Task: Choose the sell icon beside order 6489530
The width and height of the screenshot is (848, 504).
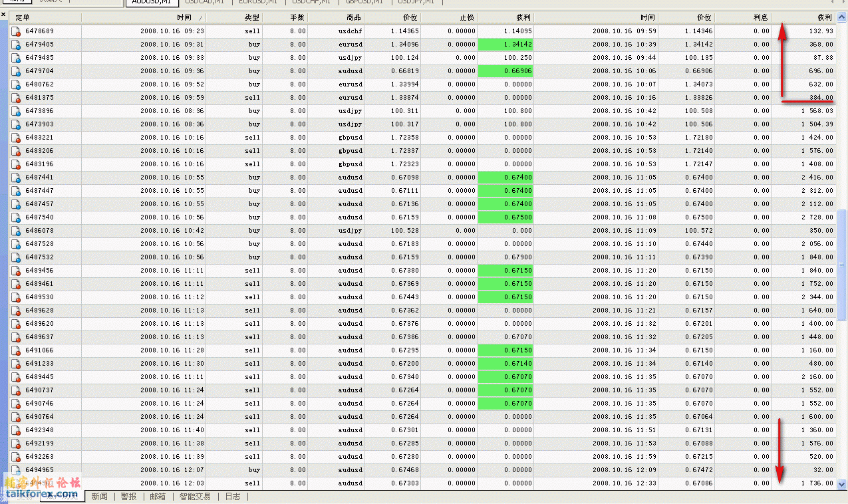Action: pyautogui.click(x=16, y=297)
